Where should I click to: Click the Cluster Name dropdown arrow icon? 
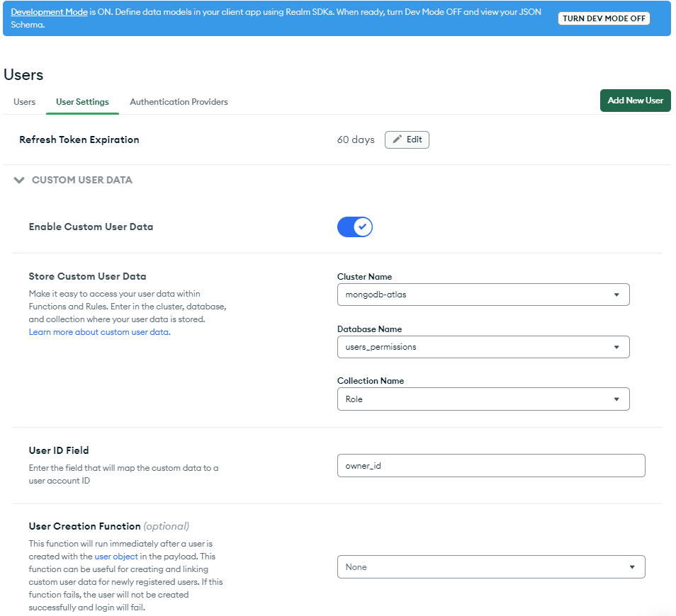click(616, 295)
